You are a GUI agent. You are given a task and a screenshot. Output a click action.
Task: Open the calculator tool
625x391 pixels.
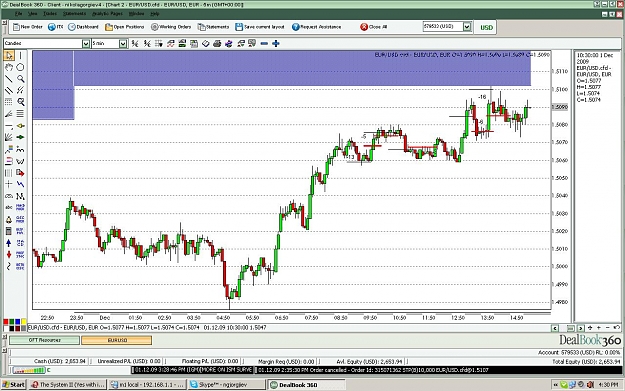pos(9,231)
